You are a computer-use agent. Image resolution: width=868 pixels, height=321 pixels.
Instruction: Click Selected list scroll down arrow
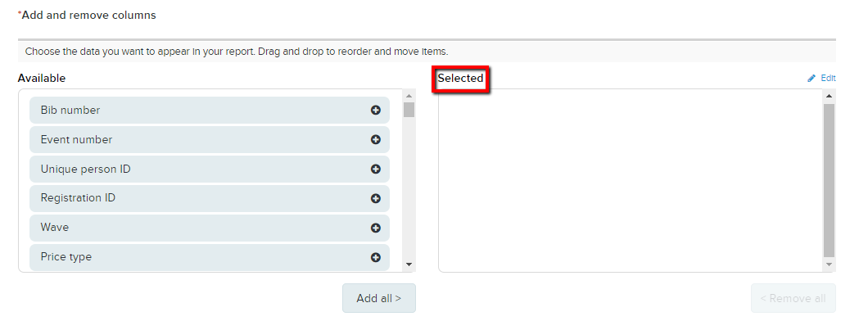(x=829, y=264)
